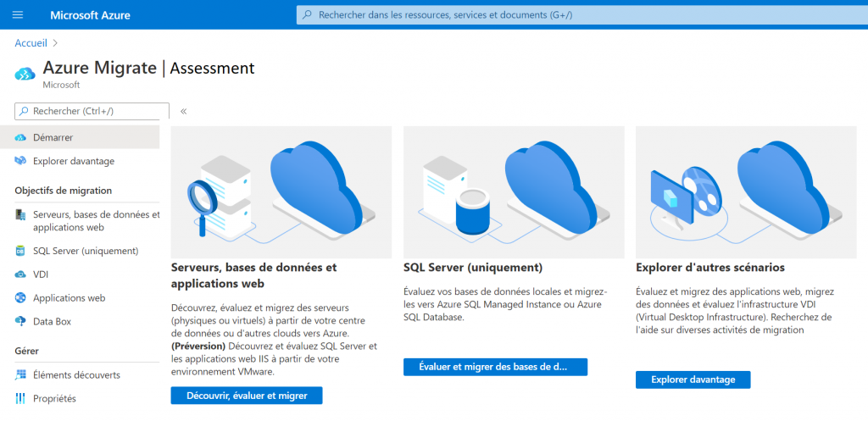Click the Microsoft subtitle under page title
Image resolution: width=868 pixels, height=421 pixels.
[61, 86]
